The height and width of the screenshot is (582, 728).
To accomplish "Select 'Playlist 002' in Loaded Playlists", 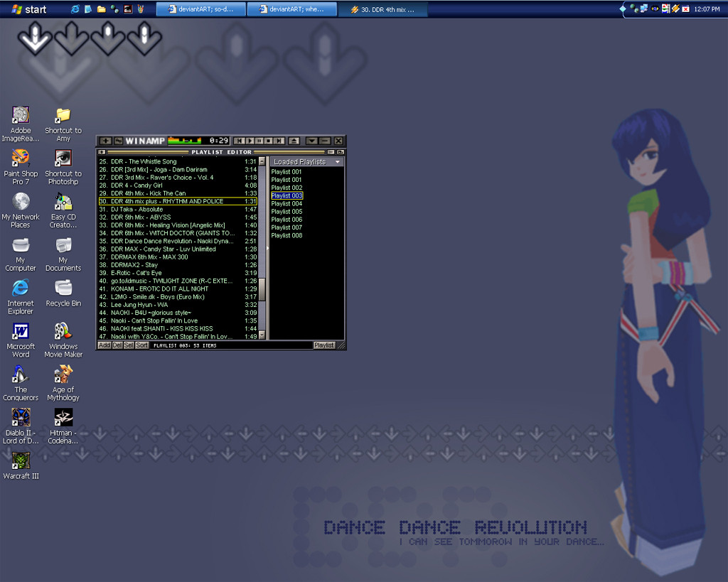I will coord(287,188).
